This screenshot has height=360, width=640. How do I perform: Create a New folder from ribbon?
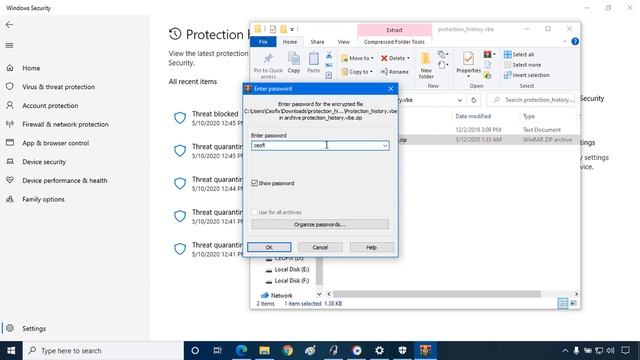(x=426, y=65)
